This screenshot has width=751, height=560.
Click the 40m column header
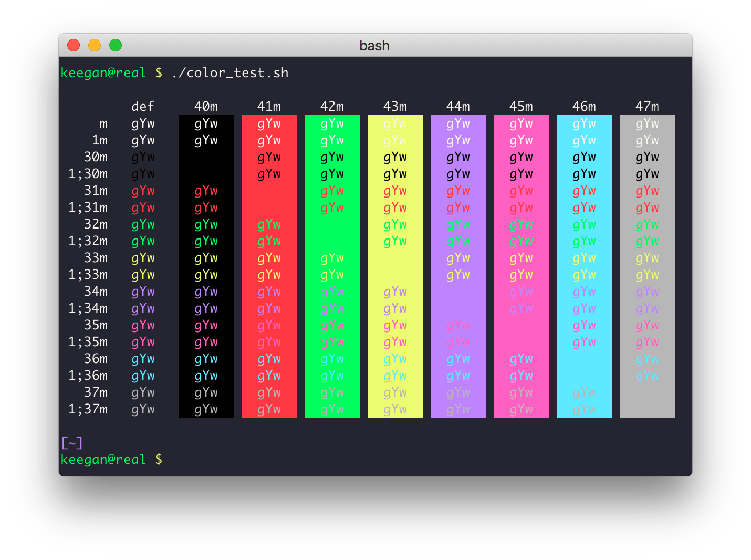206,107
